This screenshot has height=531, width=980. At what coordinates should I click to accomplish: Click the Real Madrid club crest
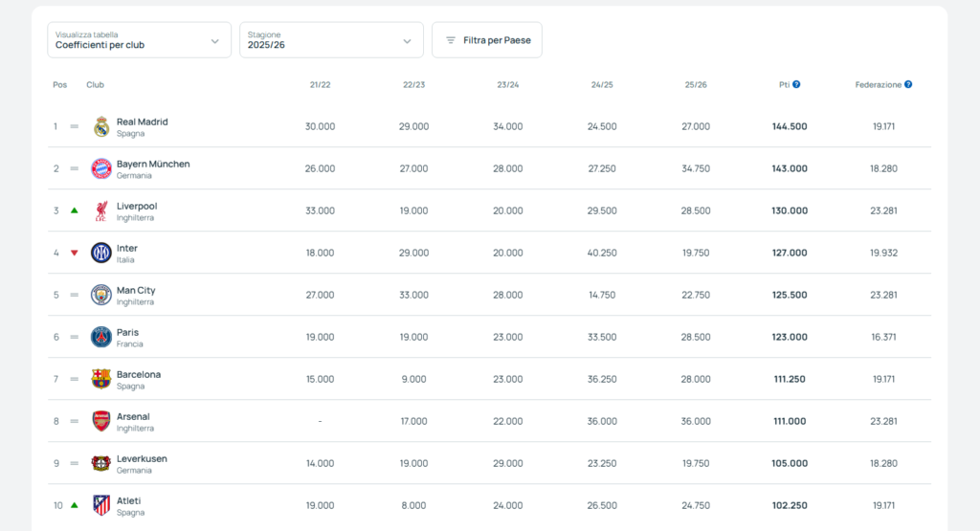coord(101,127)
